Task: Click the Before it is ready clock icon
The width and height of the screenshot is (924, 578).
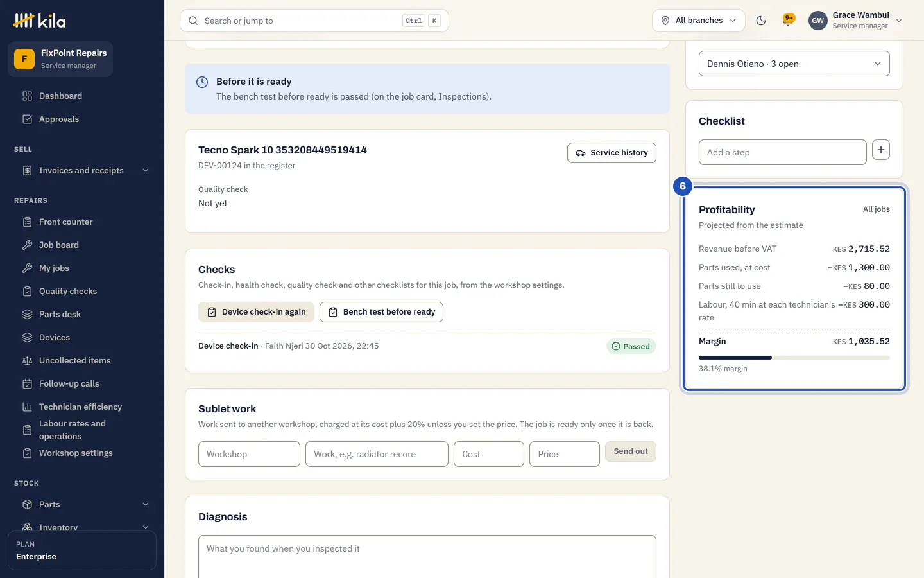Action: pos(202,82)
